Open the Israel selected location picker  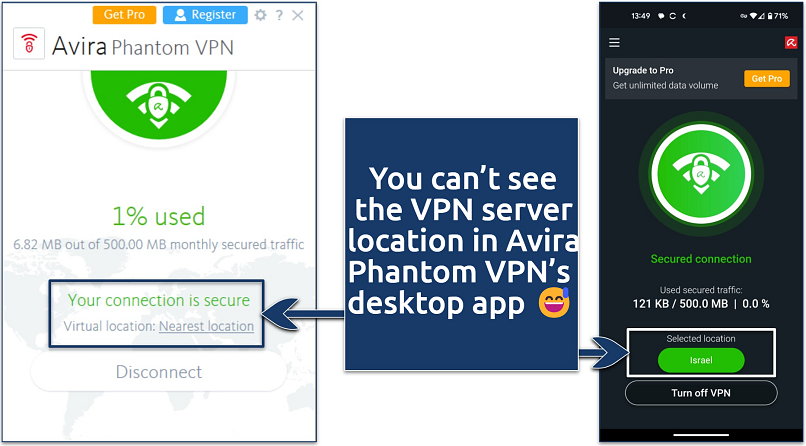coord(701,360)
